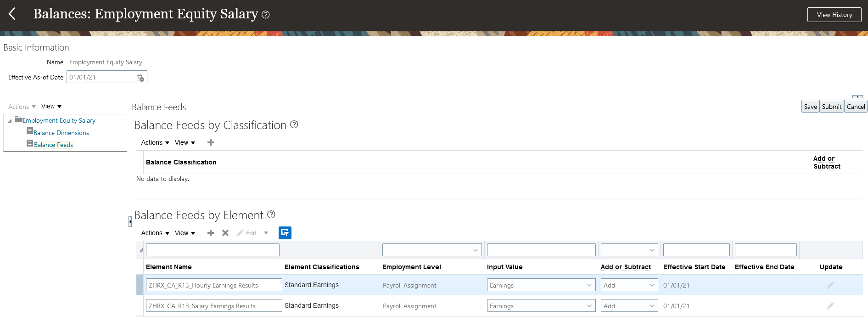The height and width of the screenshot is (322, 868).
Task: Change Input Value for Hourly Earnings Results row
Action: pyautogui.click(x=541, y=285)
